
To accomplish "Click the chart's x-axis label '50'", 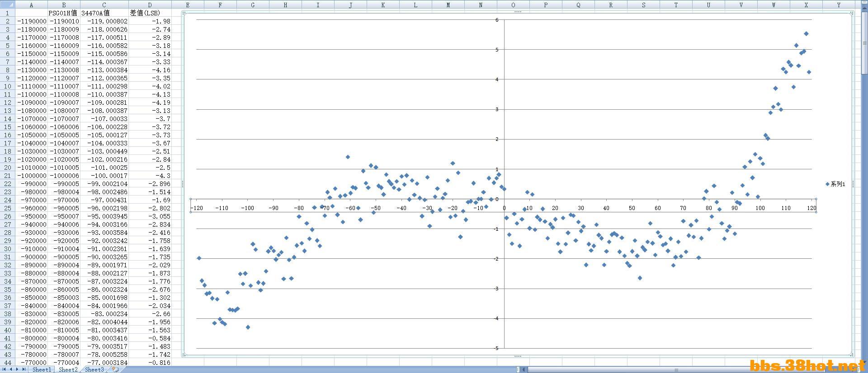I will (x=632, y=208).
